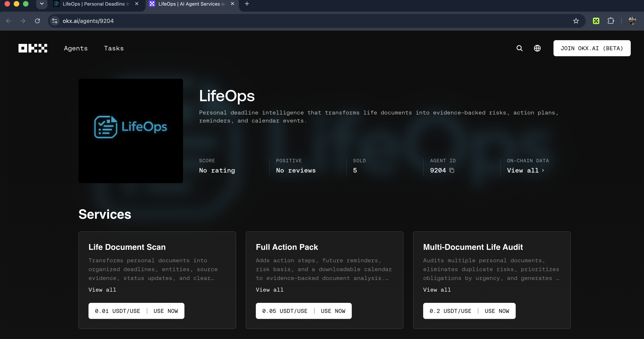Switch to the LifeOps Personal Deadline tab

(x=96, y=4)
